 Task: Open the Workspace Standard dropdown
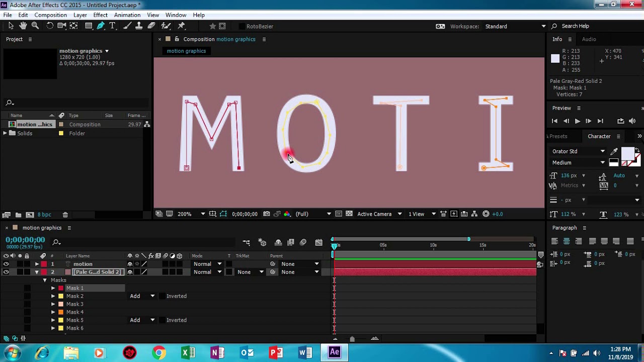[x=515, y=26]
